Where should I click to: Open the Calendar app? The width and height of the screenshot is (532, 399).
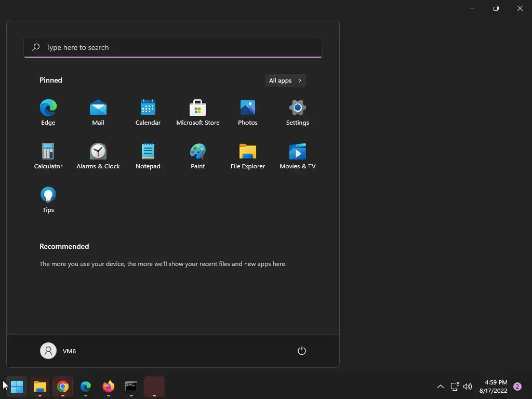(148, 113)
